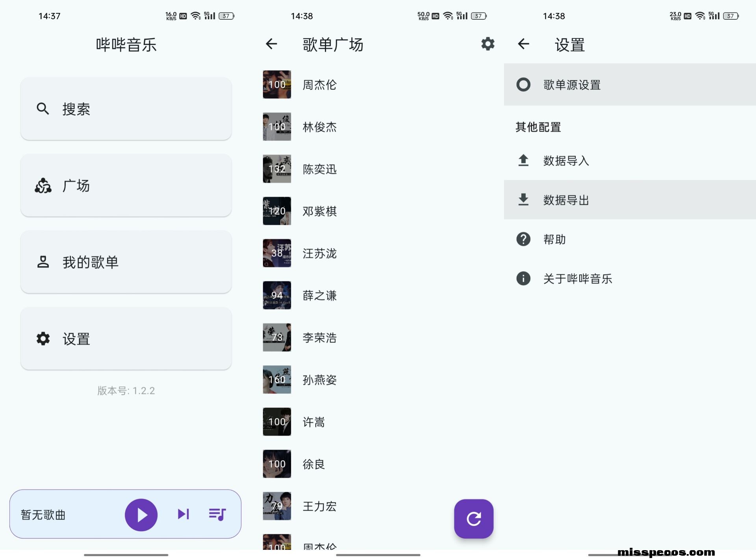Click the 其他配置 section header
The width and height of the screenshot is (756, 560).
click(538, 127)
